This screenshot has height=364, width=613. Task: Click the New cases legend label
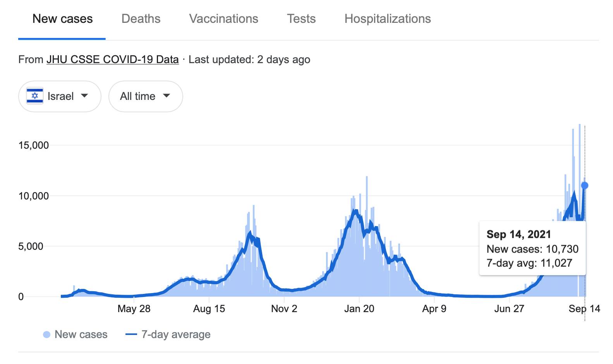tap(81, 335)
